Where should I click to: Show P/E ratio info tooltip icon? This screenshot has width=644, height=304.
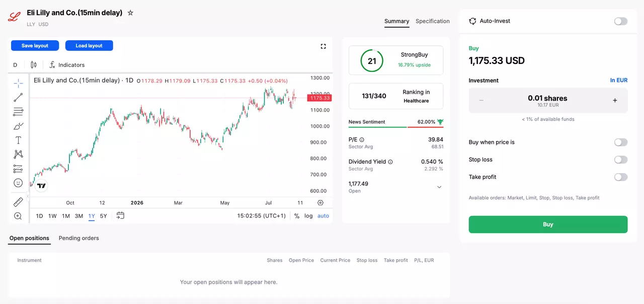click(362, 140)
